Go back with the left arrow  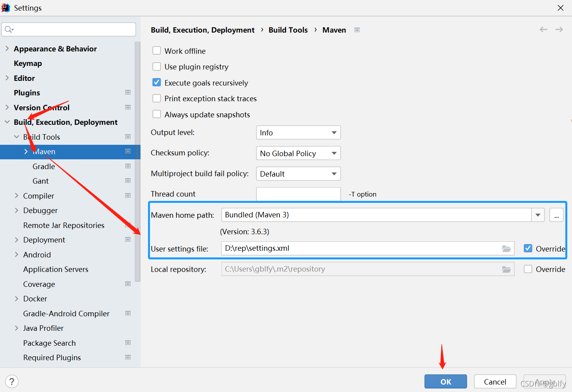(543, 29)
